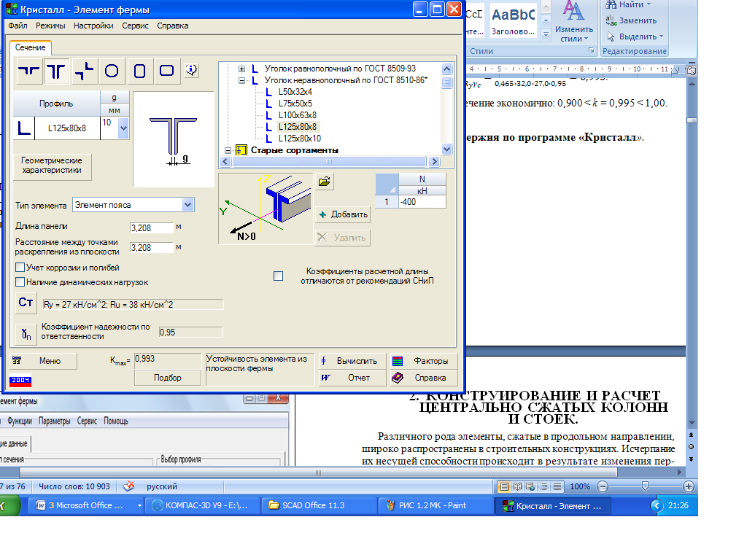Click the Факторы button
The height and width of the screenshot is (560, 747).
[424, 361]
